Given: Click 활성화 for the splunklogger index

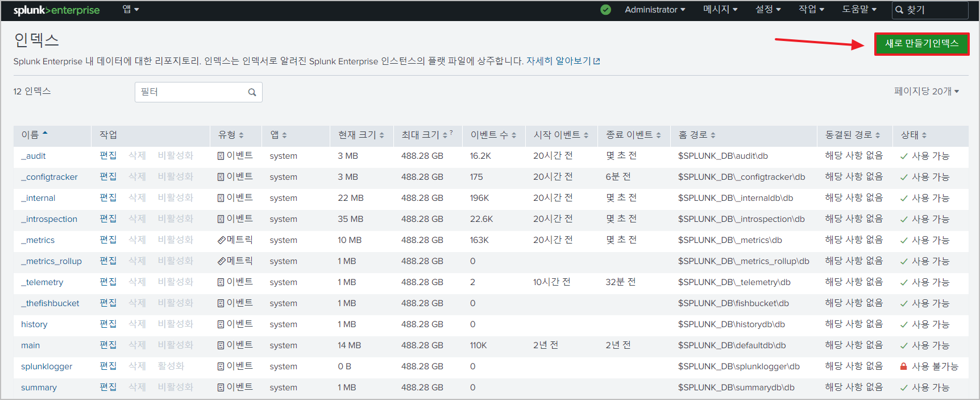Looking at the screenshot, I should [x=171, y=366].
